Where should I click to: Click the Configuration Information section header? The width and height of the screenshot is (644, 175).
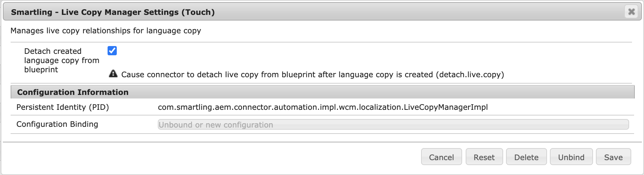click(73, 92)
